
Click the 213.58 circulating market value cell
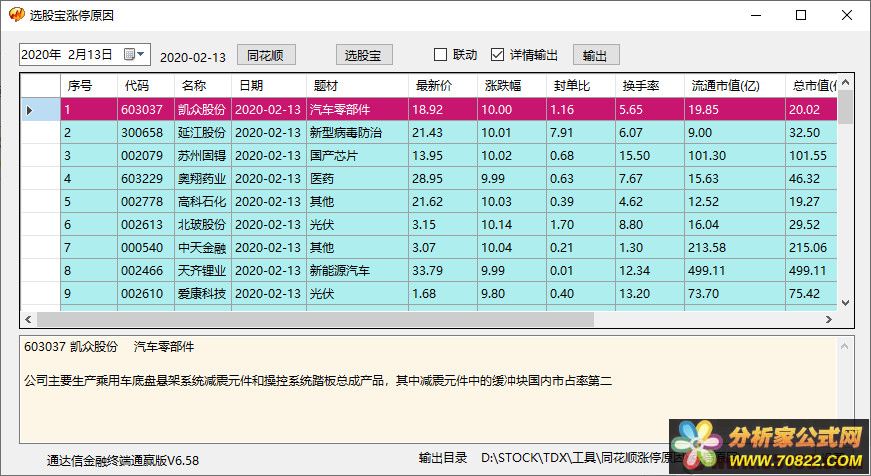coord(734,248)
